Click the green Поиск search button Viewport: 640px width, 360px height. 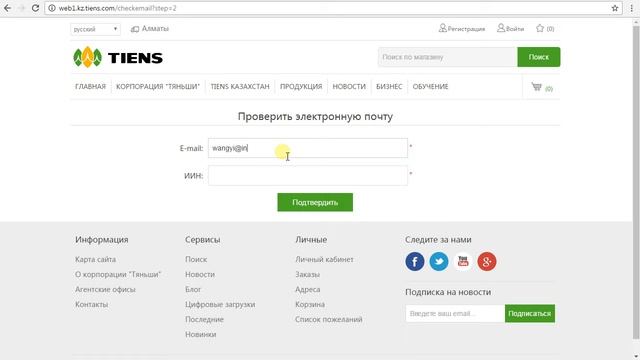coord(539,57)
